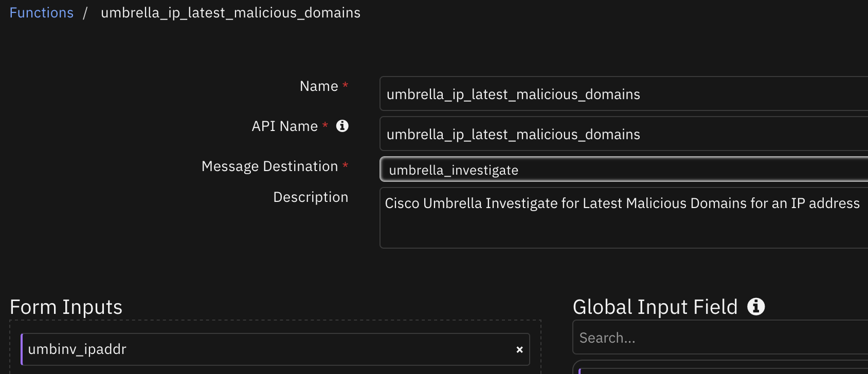Focus the Global Input Field search box

[720, 338]
